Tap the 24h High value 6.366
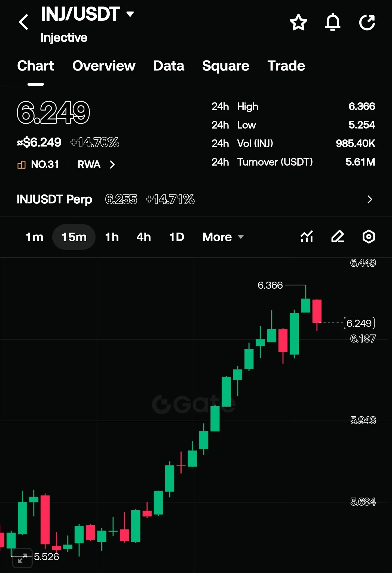 coord(362,106)
